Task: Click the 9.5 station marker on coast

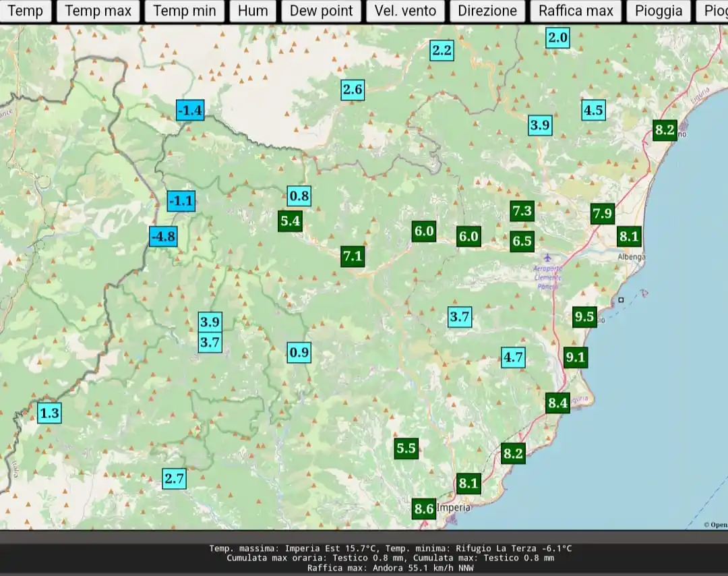Action: tap(584, 316)
